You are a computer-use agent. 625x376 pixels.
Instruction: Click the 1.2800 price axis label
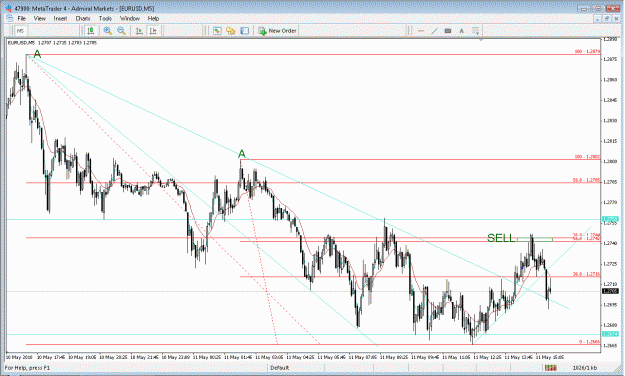[610, 161]
